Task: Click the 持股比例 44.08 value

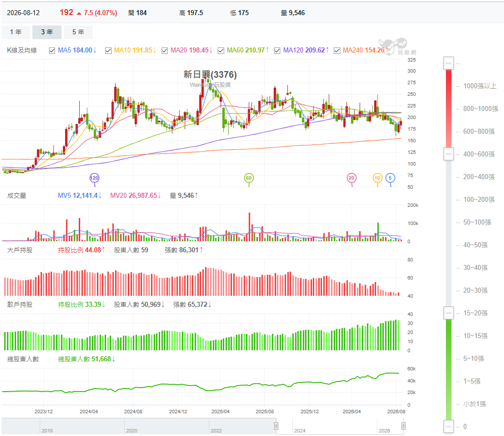Action: click(x=82, y=250)
